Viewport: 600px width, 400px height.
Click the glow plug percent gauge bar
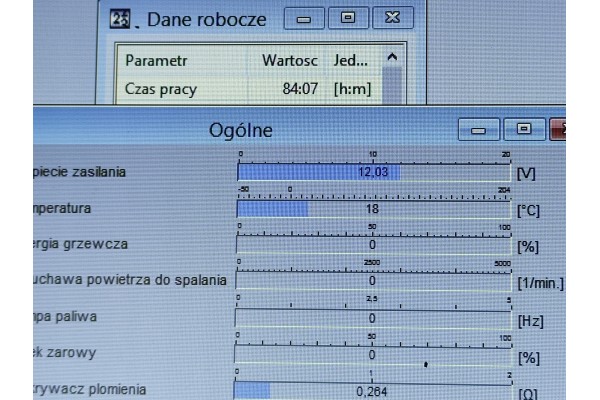click(373, 354)
